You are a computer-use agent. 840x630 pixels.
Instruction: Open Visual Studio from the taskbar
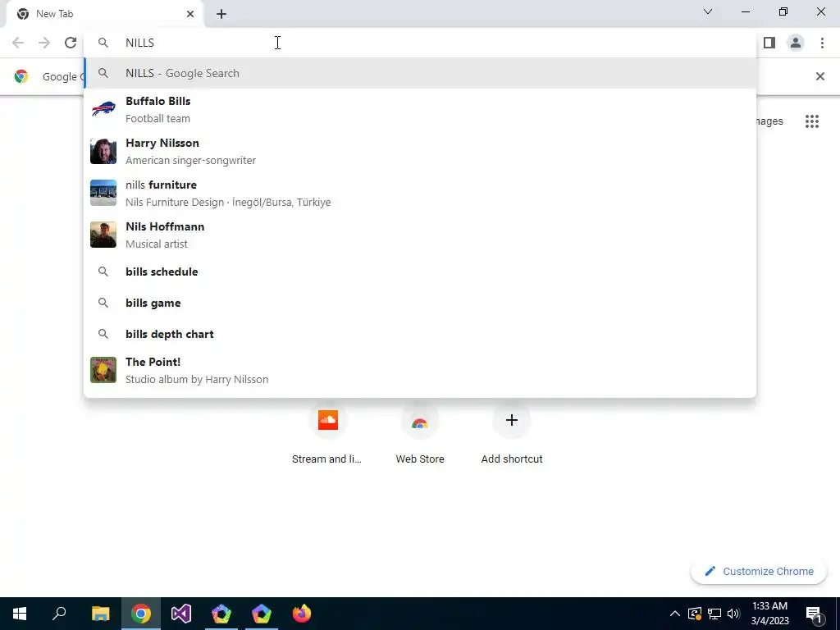click(x=181, y=614)
